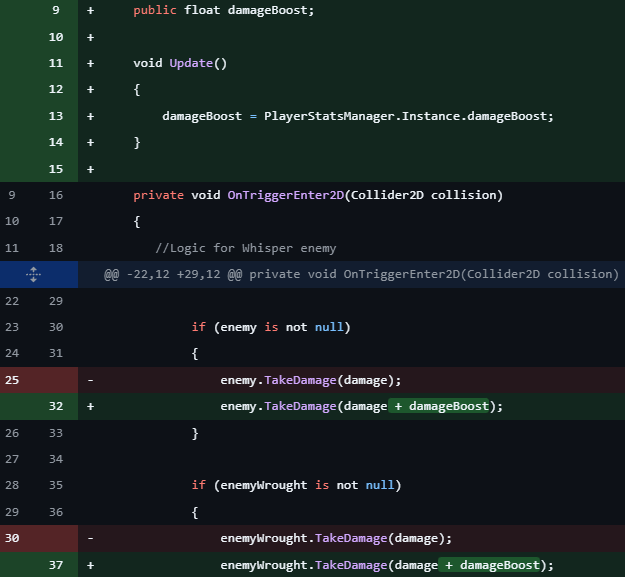Select old line number 23 beside 'enemy is not null'
This screenshot has height=577, width=625.
coord(12,327)
